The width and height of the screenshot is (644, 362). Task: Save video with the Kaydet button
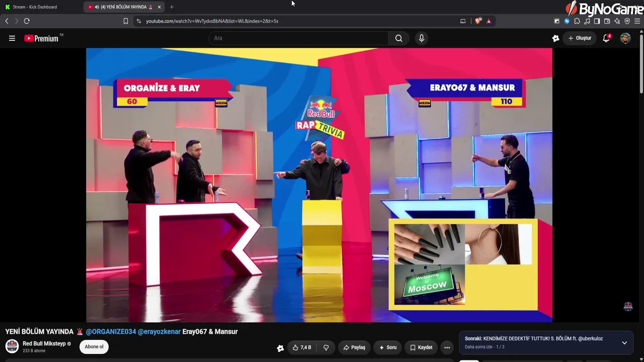(421, 347)
